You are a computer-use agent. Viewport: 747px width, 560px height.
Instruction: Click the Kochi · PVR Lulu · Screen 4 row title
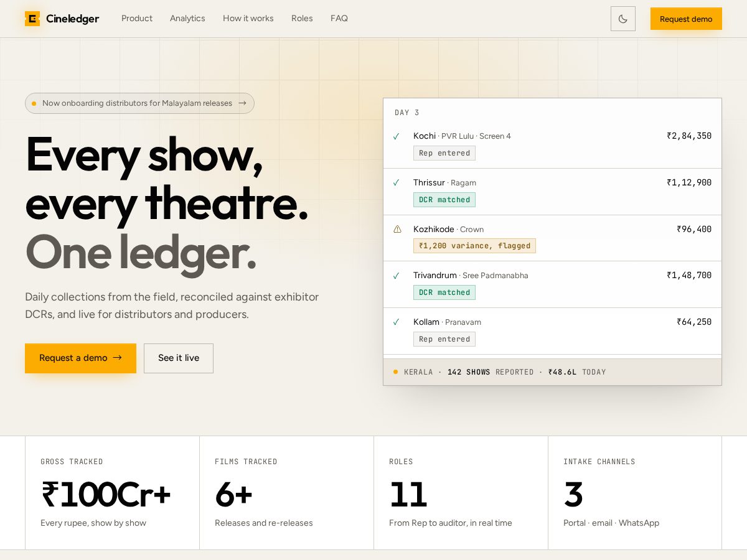462,136
